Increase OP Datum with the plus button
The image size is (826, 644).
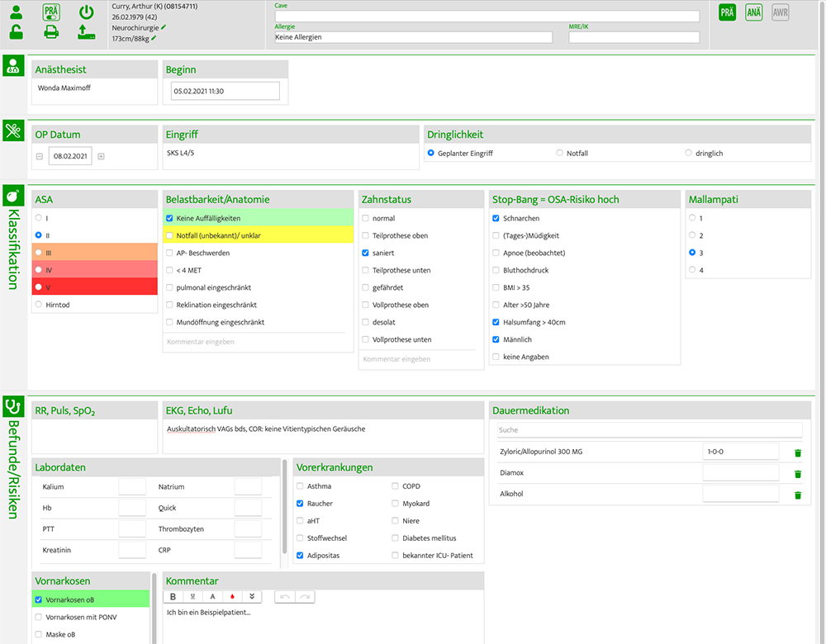101,156
